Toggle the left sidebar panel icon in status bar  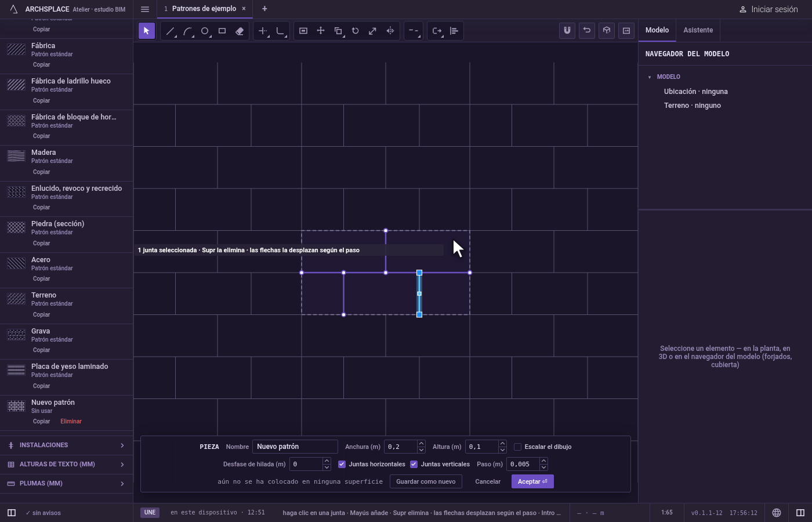coord(12,513)
